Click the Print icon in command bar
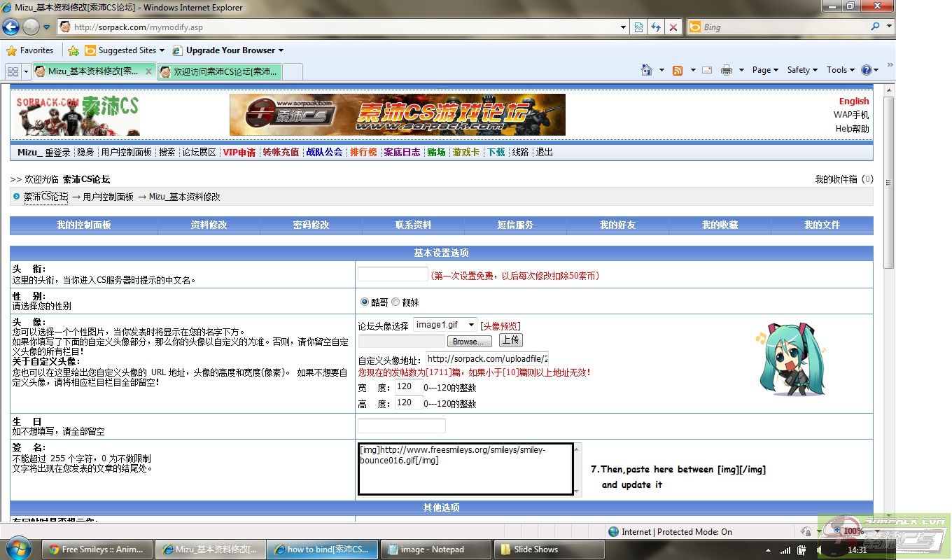The image size is (952, 560). [727, 70]
